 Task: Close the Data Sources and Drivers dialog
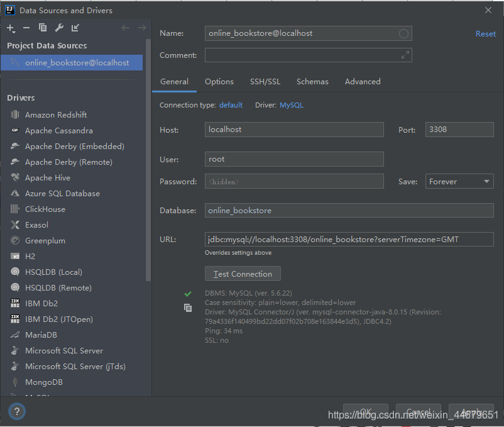tap(488, 10)
